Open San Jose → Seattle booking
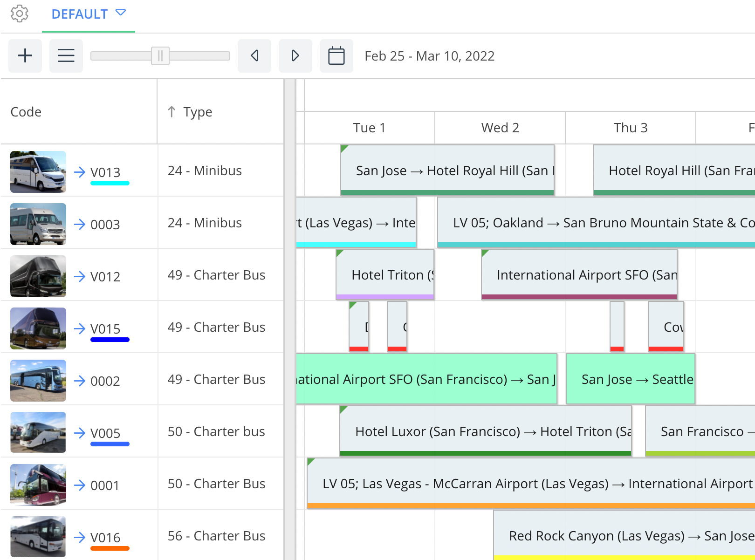This screenshot has height=560, width=755. [x=631, y=379]
